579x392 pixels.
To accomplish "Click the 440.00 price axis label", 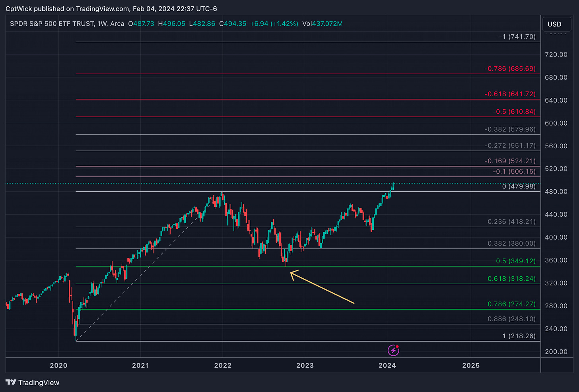I will (x=556, y=214).
